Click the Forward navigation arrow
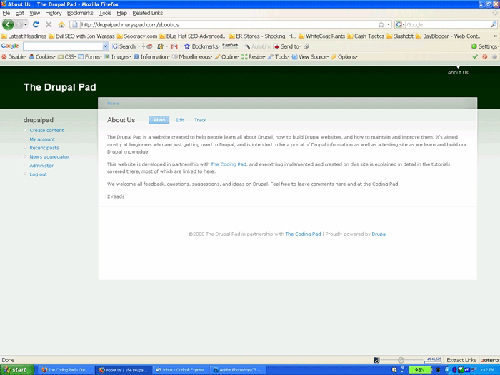500x375 pixels. point(19,25)
